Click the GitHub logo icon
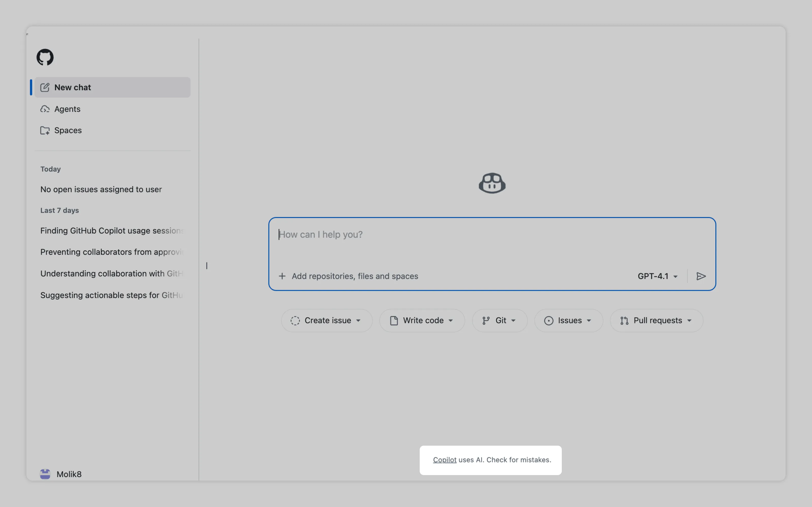 [45, 57]
